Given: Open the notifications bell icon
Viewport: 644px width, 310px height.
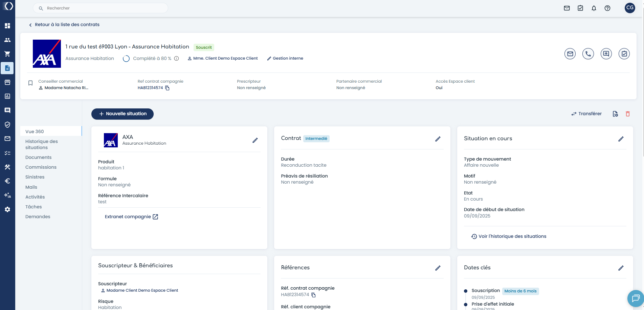Looking at the screenshot, I should 594,8.
